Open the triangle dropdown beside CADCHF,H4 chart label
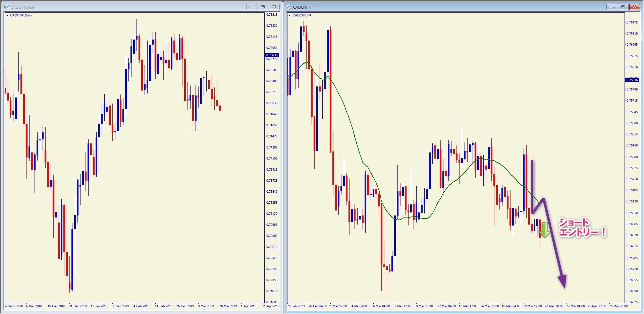 point(289,15)
